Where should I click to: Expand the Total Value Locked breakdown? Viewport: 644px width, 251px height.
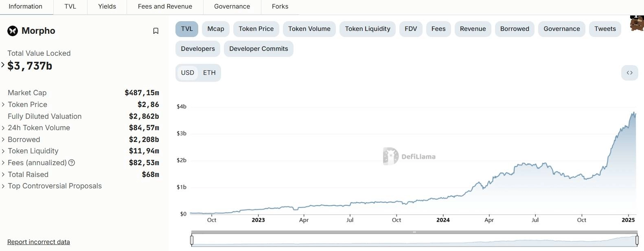[x=3, y=65]
